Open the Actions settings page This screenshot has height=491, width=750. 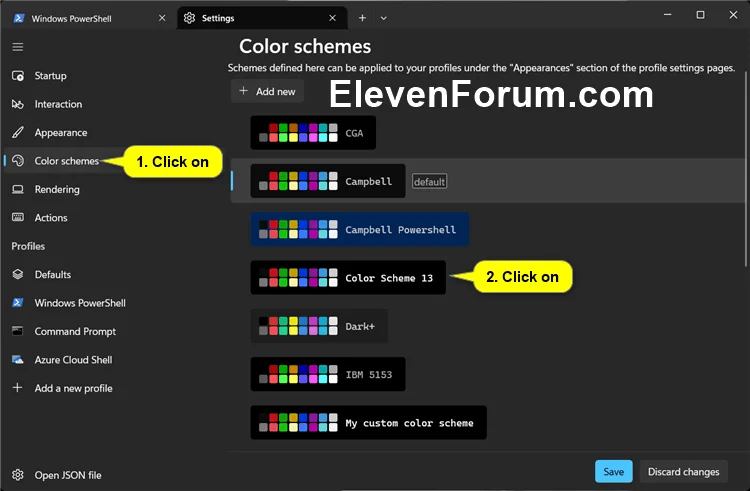(x=115, y=218)
